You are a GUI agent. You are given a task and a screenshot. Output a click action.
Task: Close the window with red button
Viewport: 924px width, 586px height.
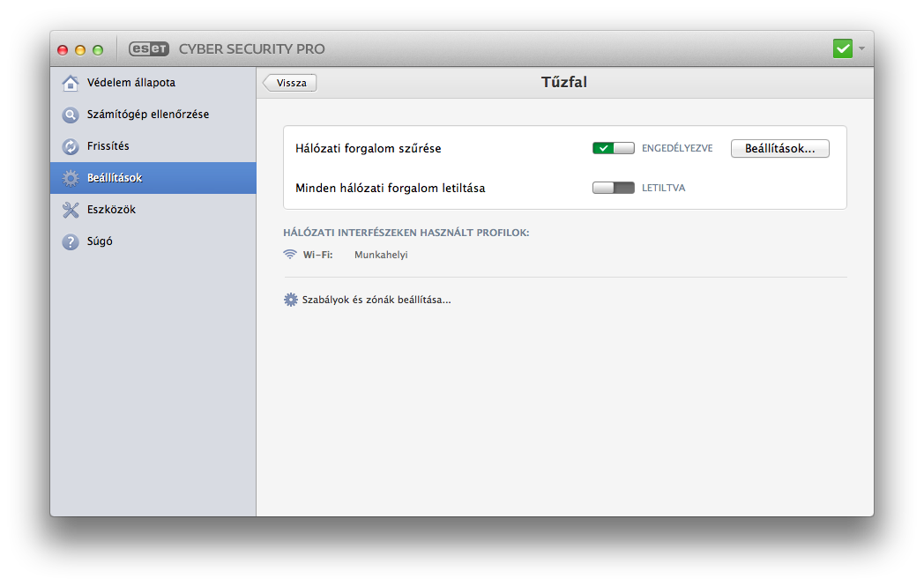pyautogui.click(x=63, y=50)
